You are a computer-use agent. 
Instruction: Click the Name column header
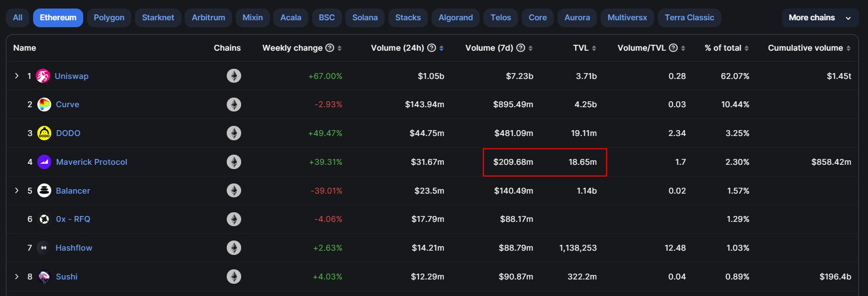click(x=25, y=48)
